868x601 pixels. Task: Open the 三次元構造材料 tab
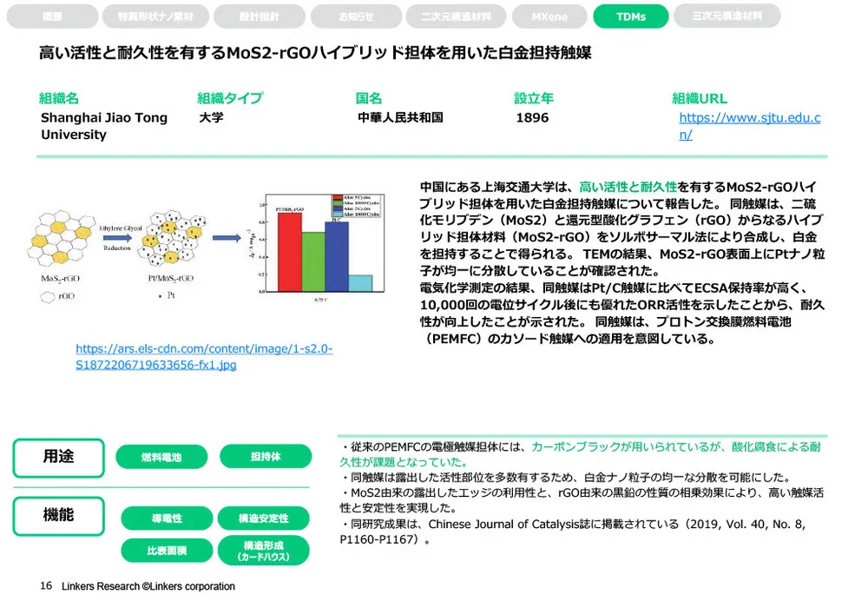[727, 16]
